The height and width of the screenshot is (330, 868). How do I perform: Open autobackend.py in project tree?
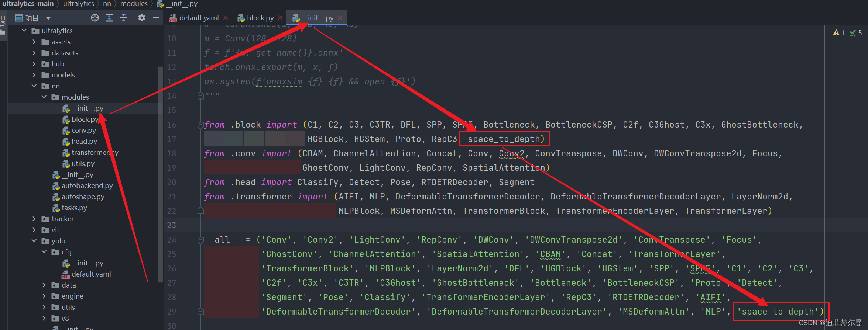tap(87, 185)
